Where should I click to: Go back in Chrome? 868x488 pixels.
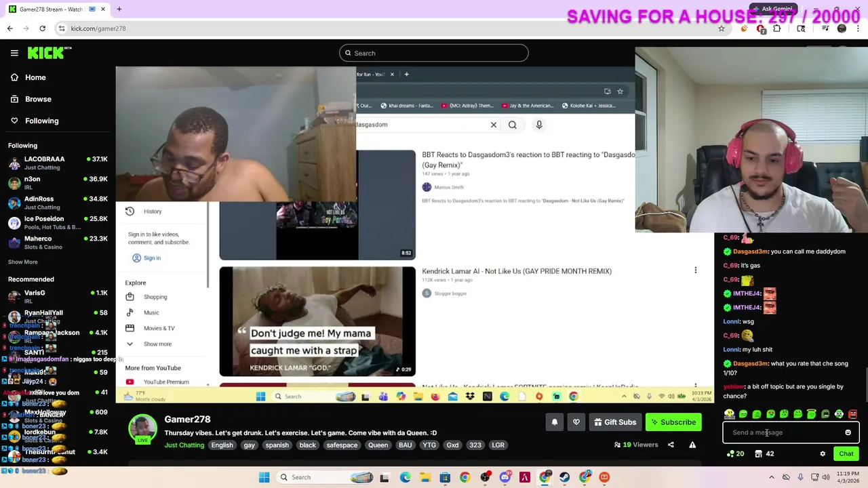coord(9,28)
